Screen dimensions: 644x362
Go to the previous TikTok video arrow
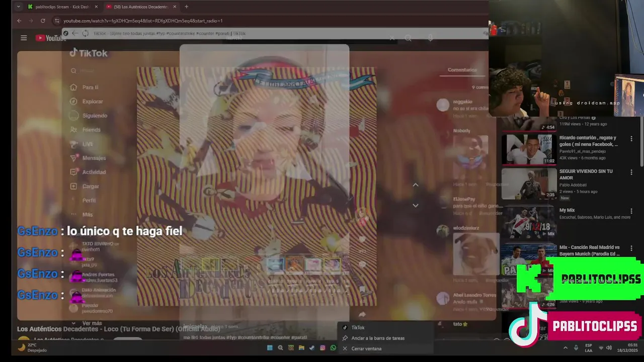click(x=416, y=185)
